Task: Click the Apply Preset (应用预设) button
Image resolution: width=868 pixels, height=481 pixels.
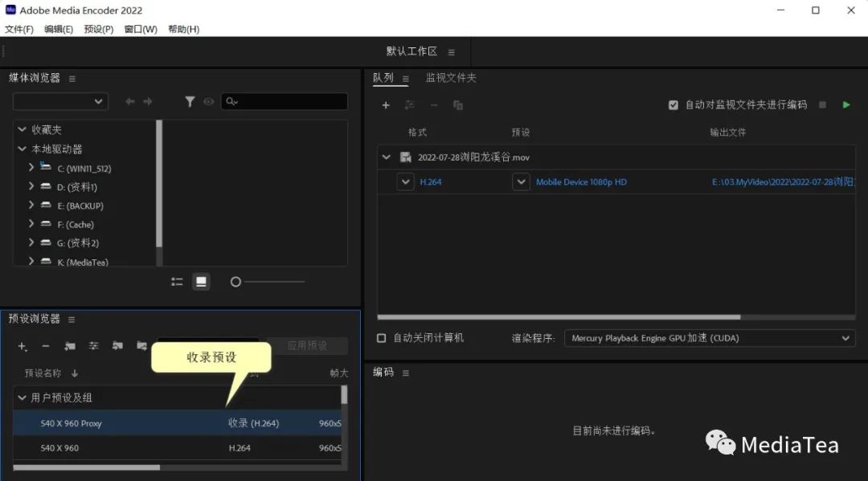Action: (x=307, y=346)
